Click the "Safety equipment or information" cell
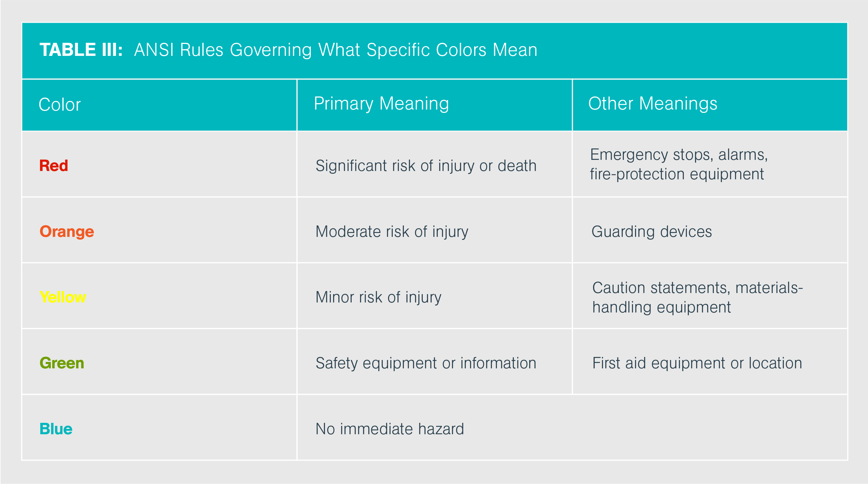The height and width of the screenshot is (484, 868). coord(426,363)
